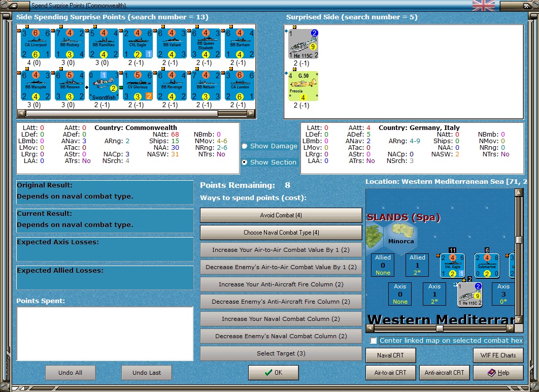This screenshot has height=392, width=539.
Task: Select the BB Queen Elizabeth counter
Action: pyautogui.click(x=206, y=44)
